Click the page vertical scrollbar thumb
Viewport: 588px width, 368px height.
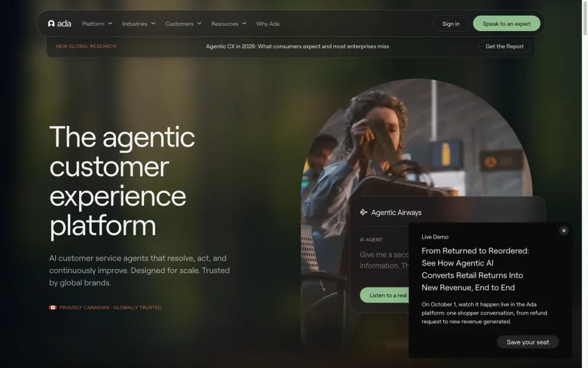(585, 18)
